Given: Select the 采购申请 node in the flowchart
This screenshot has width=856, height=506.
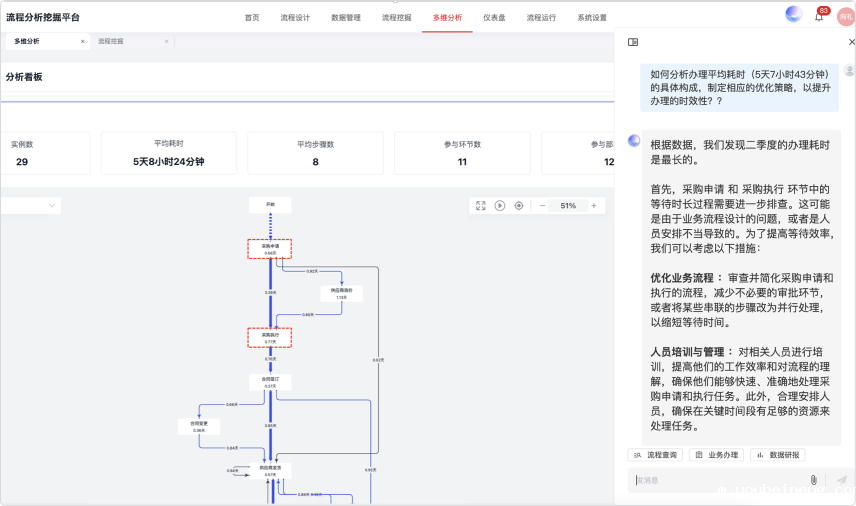Looking at the screenshot, I should click(269, 248).
